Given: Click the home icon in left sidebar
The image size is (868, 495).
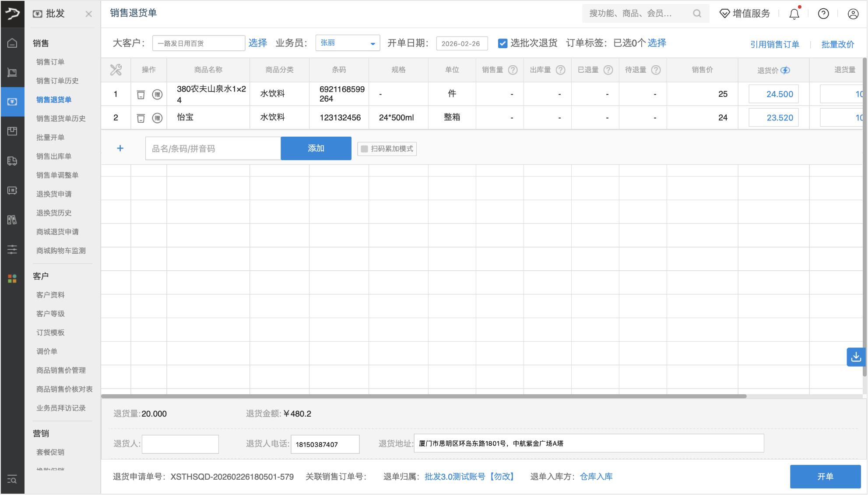Looking at the screenshot, I should click(12, 43).
